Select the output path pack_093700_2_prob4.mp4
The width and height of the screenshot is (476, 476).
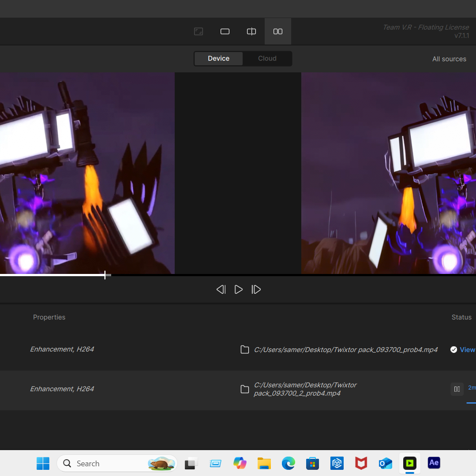(x=305, y=389)
